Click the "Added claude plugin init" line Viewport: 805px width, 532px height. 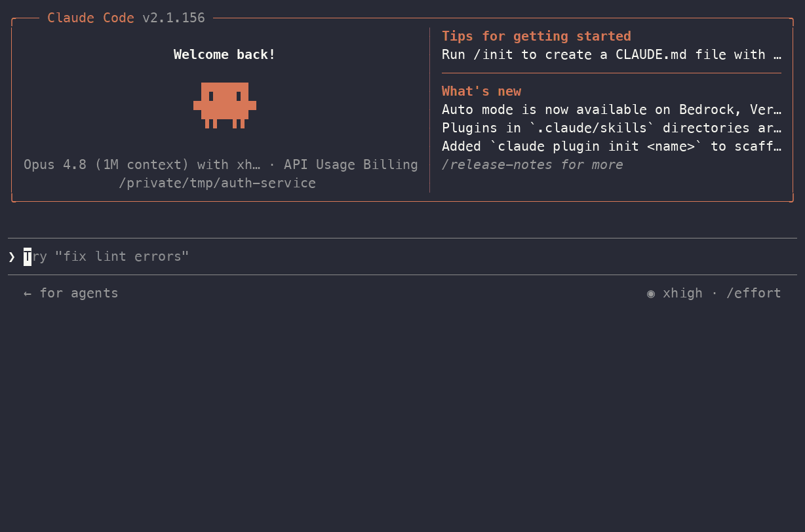click(x=612, y=146)
